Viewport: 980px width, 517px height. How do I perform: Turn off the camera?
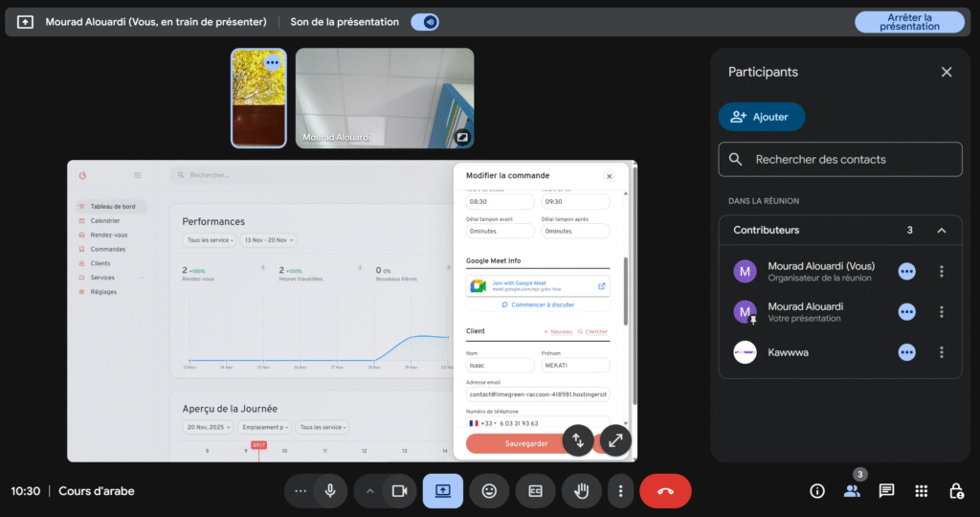(399, 491)
